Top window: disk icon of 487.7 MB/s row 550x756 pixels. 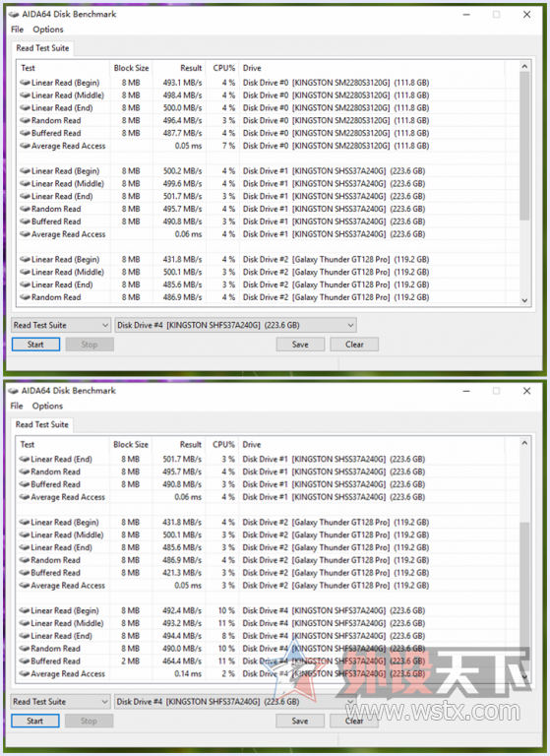click(25, 133)
